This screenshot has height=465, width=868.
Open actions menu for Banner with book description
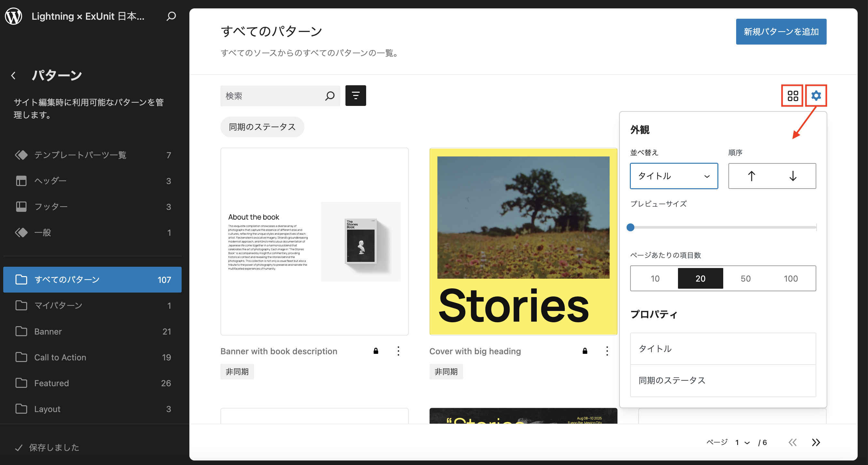coord(398,351)
